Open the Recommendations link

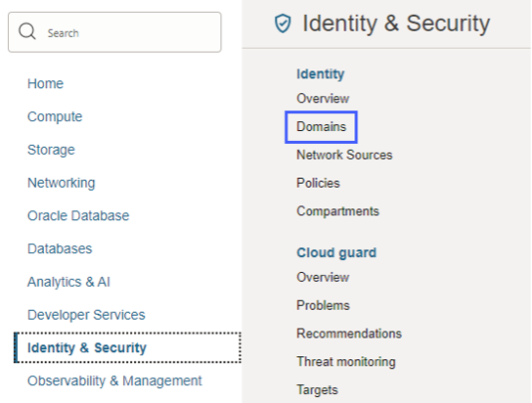tap(349, 334)
